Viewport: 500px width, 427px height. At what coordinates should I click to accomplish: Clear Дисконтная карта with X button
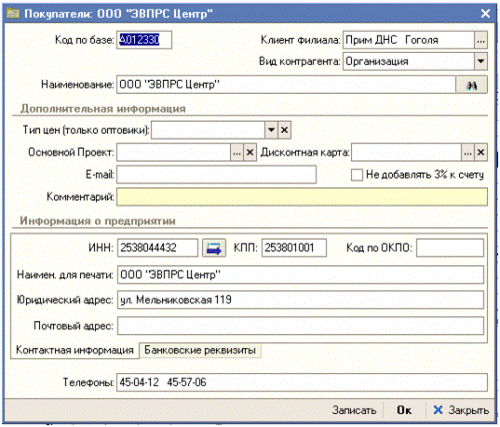coord(481,152)
